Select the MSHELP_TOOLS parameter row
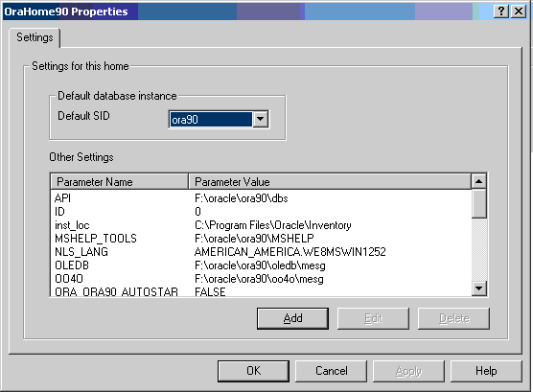Image resolution: width=533 pixels, height=392 pixels. (261, 239)
